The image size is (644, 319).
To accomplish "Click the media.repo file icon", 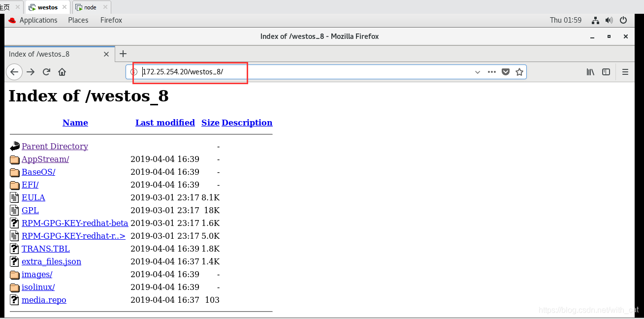I will click(15, 300).
